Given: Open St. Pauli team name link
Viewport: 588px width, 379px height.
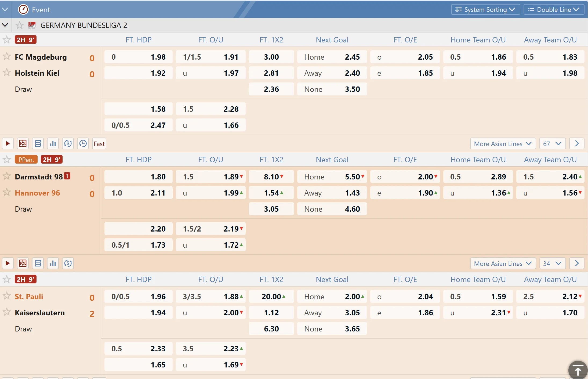Looking at the screenshot, I should pos(29,297).
